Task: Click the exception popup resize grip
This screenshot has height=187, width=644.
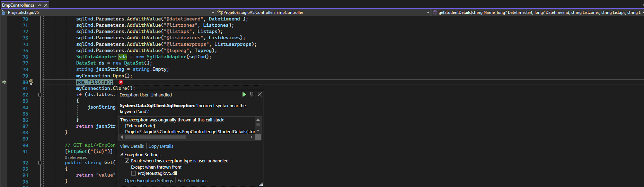Action: tap(261, 184)
